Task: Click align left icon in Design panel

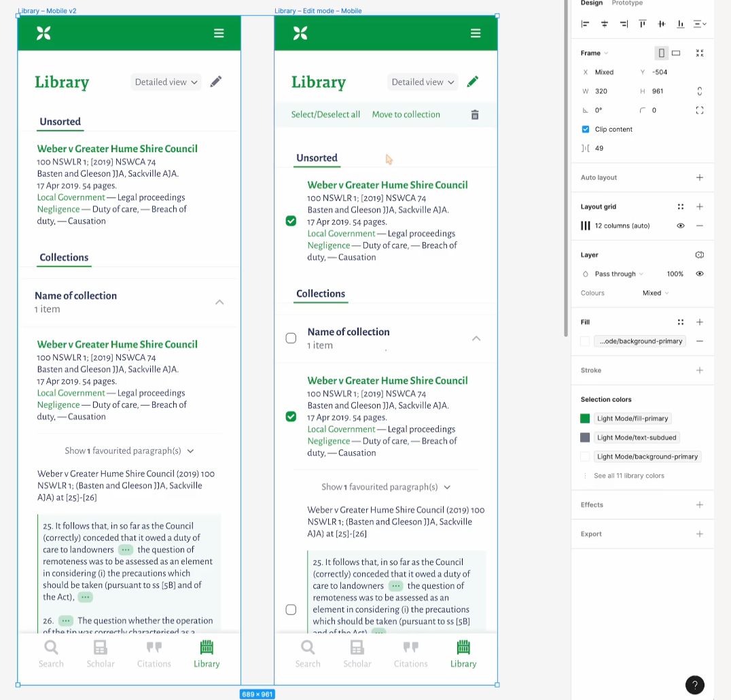Action: pyautogui.click(x=585, y=24)
